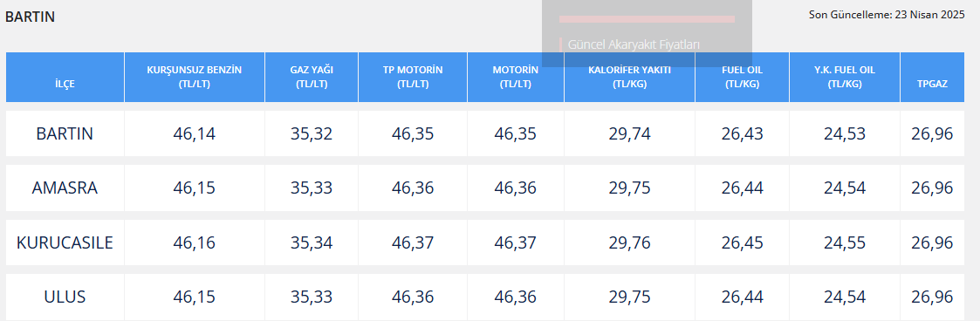
Task: Click the KALORİFER YAKITI column header
Action: pyautogui.click(x=629, y=77)
